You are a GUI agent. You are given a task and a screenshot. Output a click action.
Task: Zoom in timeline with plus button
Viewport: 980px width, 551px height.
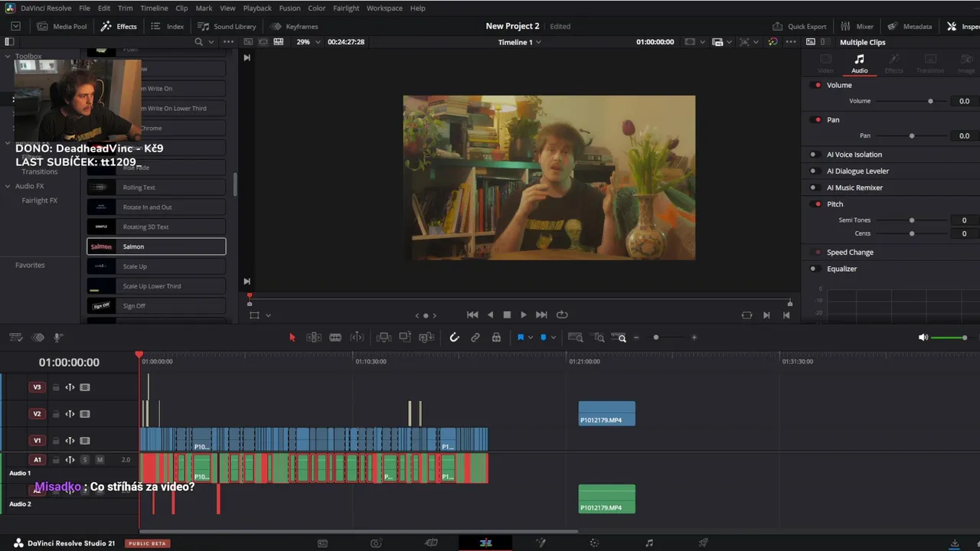(x=694, y=337)
